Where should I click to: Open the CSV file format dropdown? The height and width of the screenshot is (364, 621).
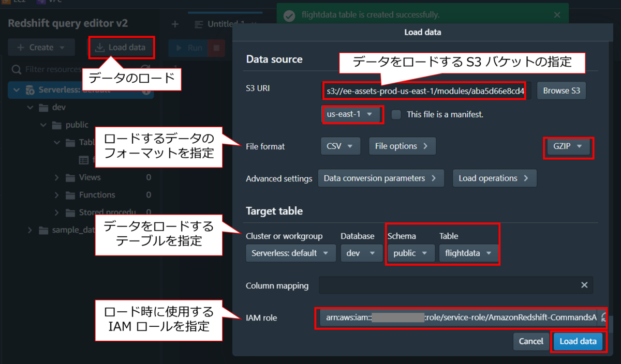tap(340, 146)
